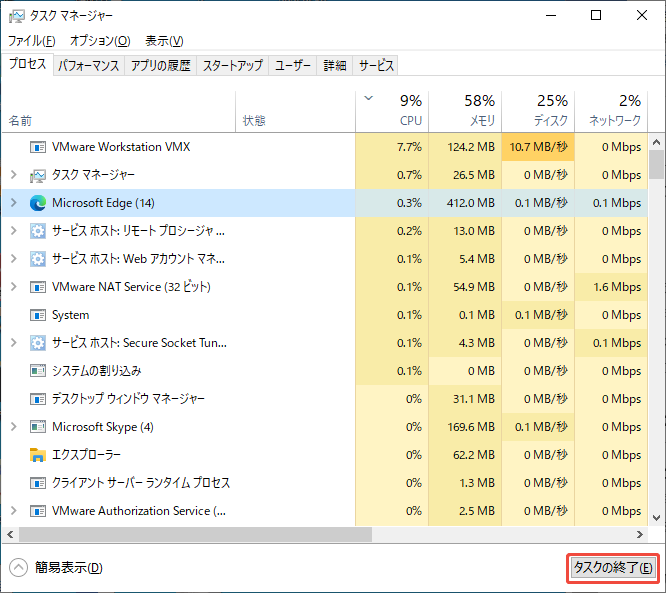Maximize the Task Manager window

click(596, 16)
